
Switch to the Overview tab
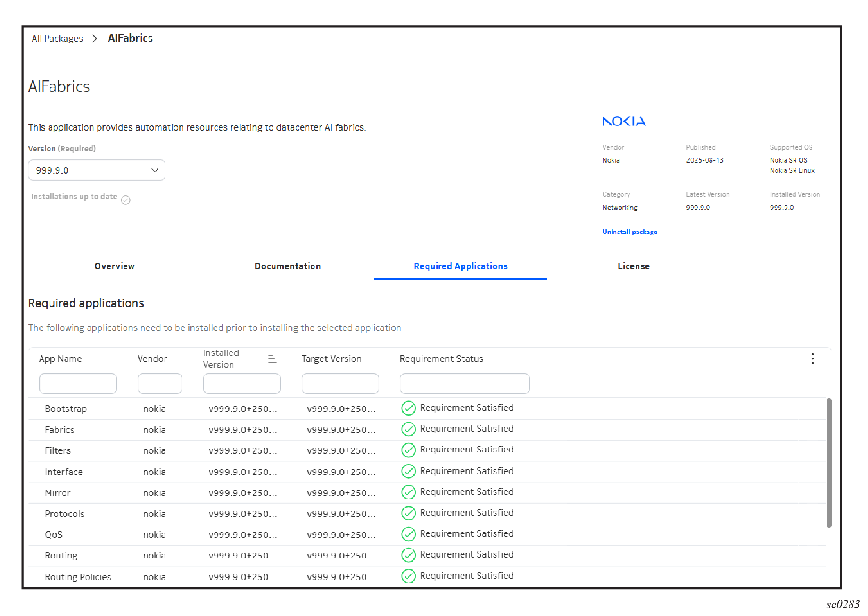click(x=115, y=266)
